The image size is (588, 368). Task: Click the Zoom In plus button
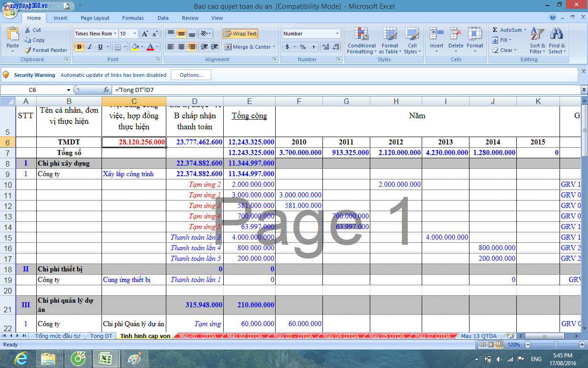tap(582, 345)
